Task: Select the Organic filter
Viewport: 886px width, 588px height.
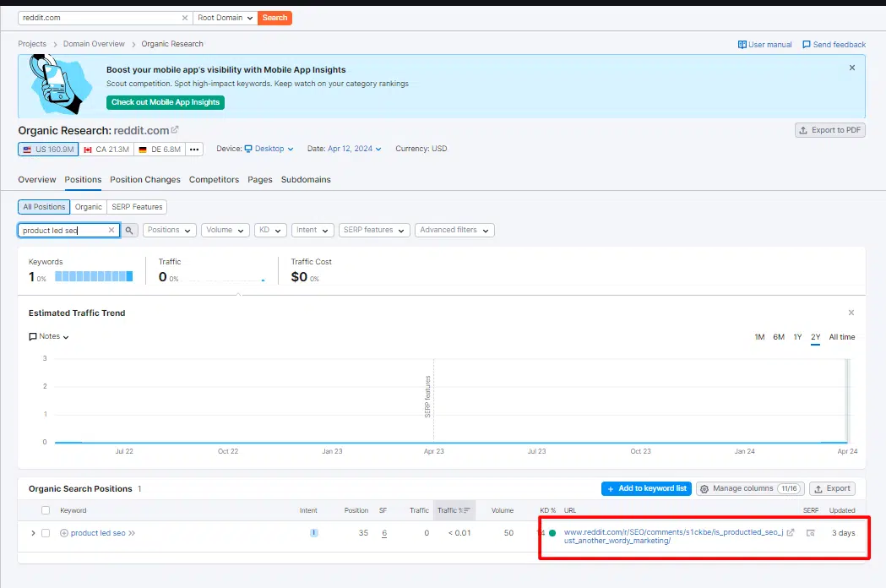Action: tap(89, 207)
